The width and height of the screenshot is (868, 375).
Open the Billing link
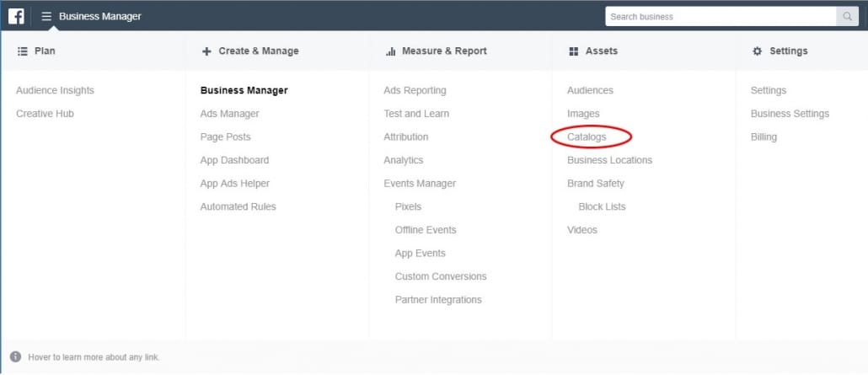point(764,137)
